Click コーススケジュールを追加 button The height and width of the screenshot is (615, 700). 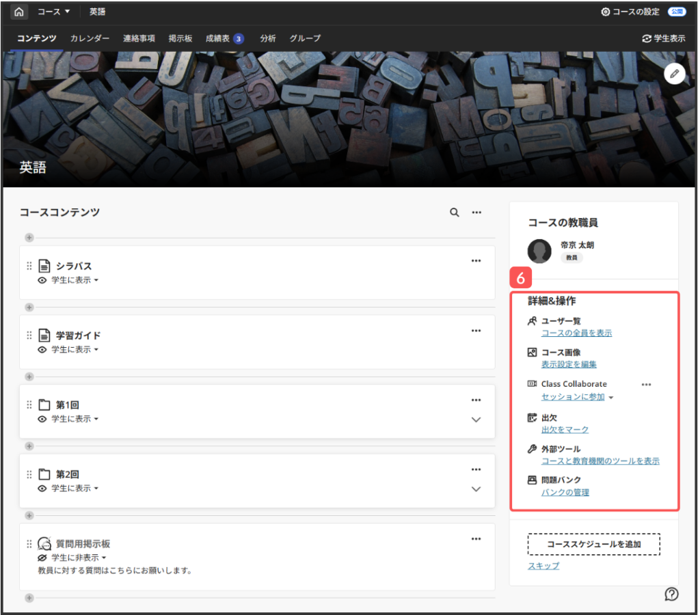tap(593, 545)
